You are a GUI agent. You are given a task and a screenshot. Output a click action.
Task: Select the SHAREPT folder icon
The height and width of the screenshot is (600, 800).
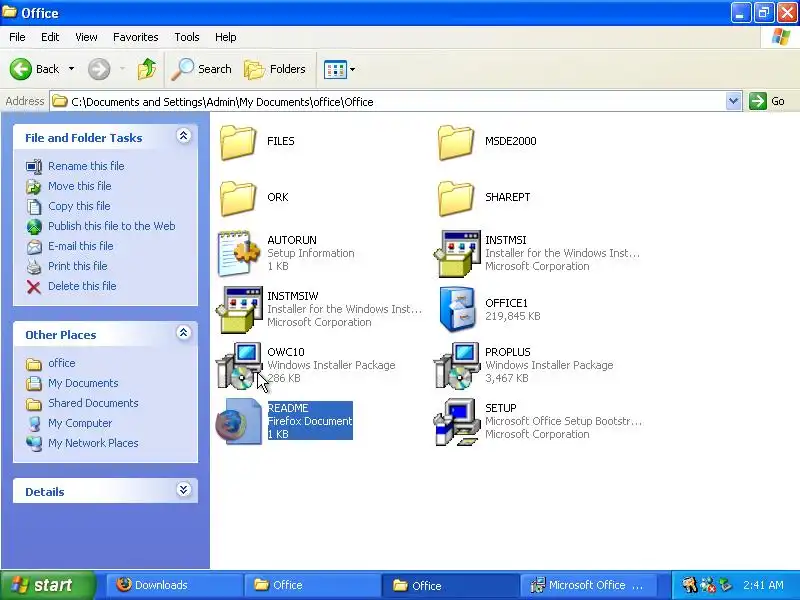click(456, 198)
